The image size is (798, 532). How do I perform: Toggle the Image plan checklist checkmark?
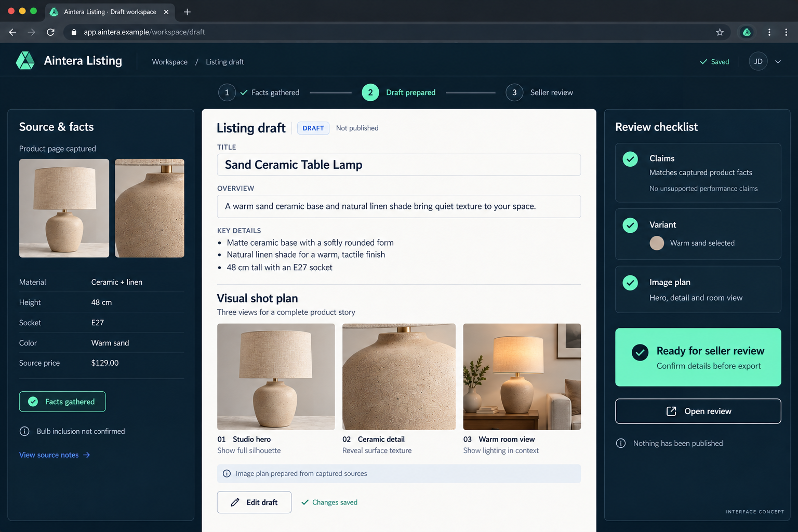coord(630,283)
